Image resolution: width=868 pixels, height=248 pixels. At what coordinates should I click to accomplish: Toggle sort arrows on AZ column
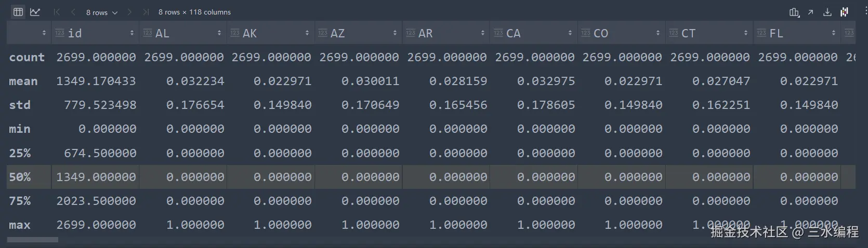tap(395, 33)
